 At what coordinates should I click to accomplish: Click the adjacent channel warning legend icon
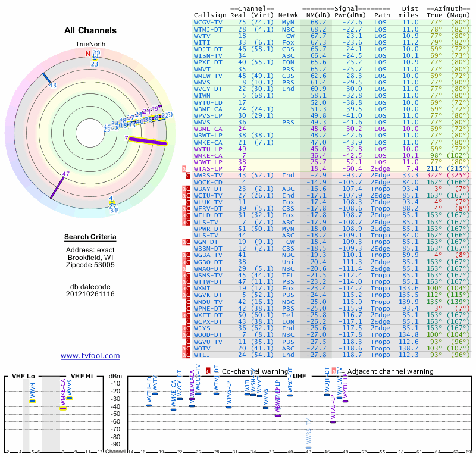point(334,371)
